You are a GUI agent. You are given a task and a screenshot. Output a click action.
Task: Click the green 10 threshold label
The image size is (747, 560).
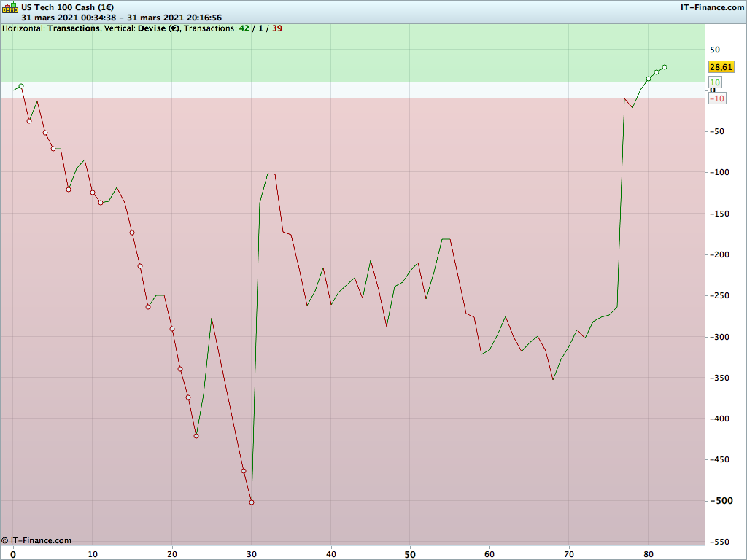click(x=715, y=82)
